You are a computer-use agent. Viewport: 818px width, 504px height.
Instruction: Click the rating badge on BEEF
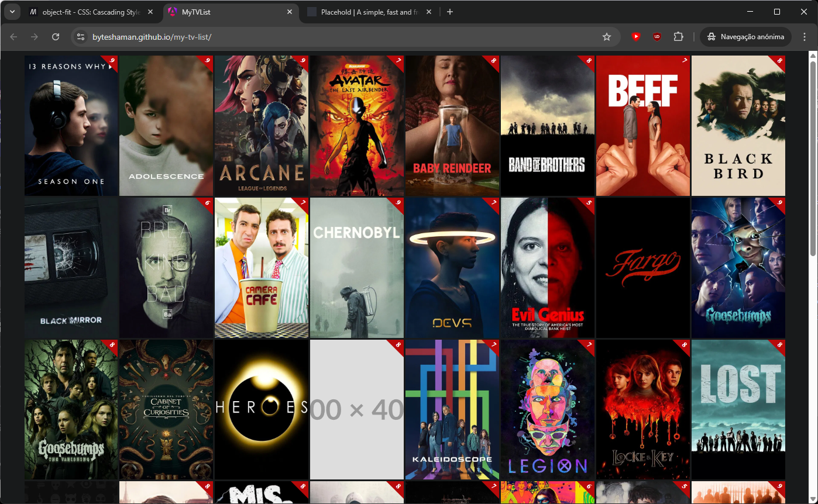(x=684, y=61)
